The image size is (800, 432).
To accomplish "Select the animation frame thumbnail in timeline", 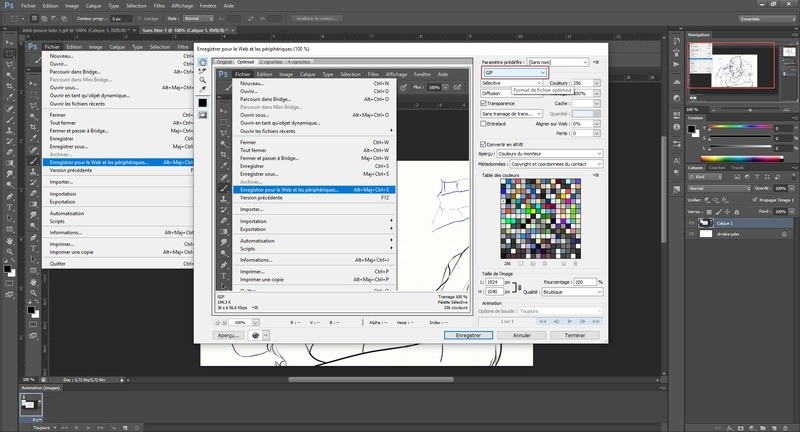I will tap(31, 405).
